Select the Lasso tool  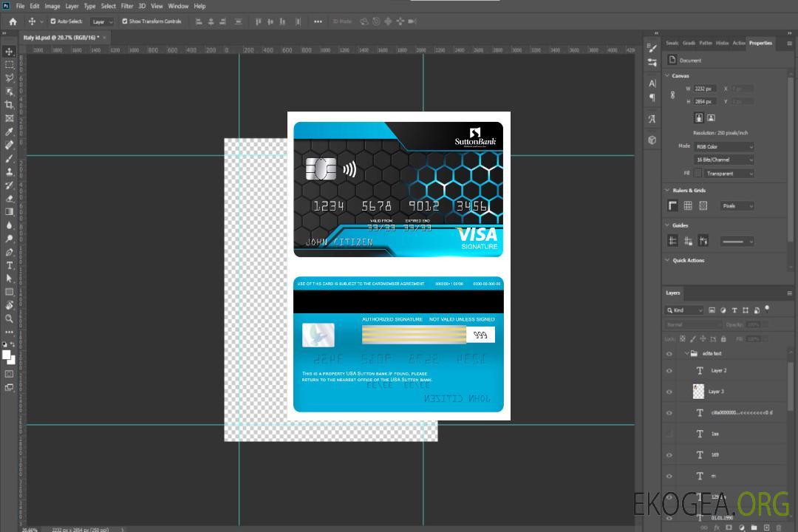point(9,78)
